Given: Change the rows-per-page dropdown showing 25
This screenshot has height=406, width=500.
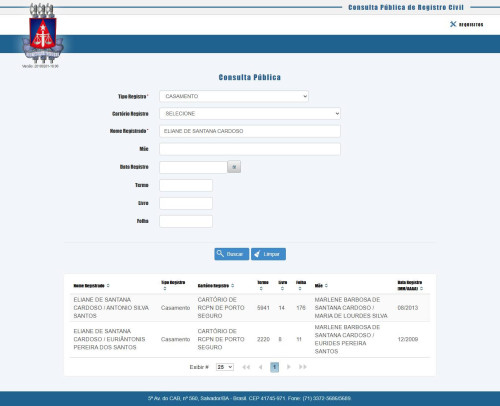Looking at the screenshot, I should pyautogui.click(x=225, y=367).
